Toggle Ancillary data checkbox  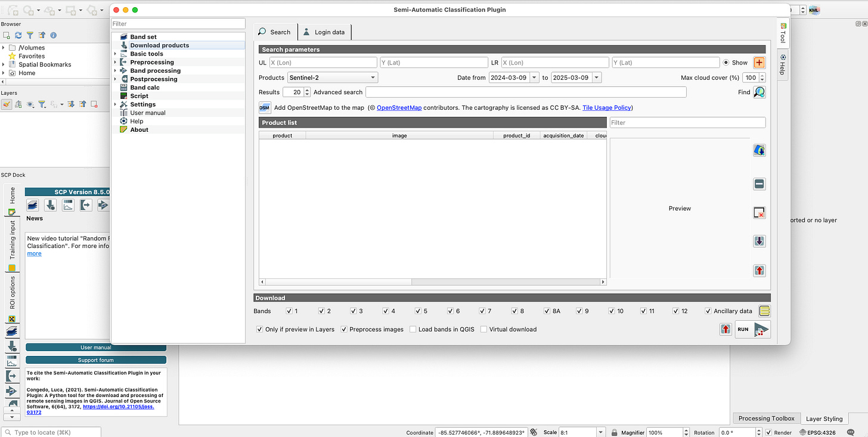click(x=708, y=311)
